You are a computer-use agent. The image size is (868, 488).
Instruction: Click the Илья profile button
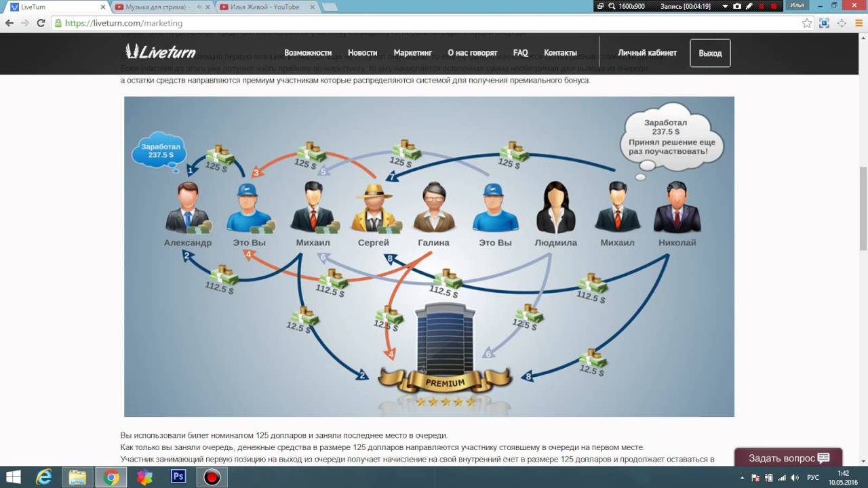(797, 5)
